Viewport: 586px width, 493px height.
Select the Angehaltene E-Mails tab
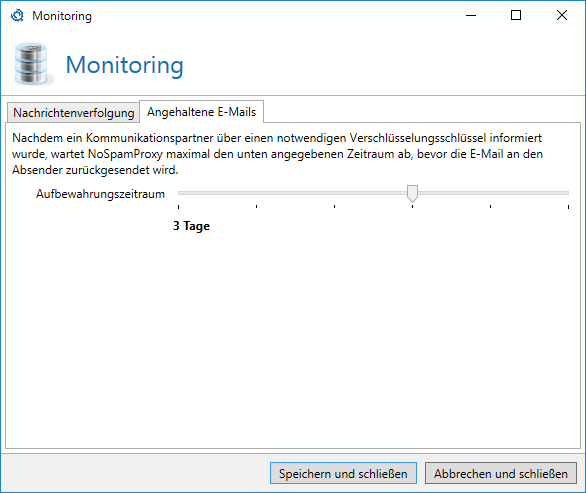pyautogui.click(x=201, y=112)
